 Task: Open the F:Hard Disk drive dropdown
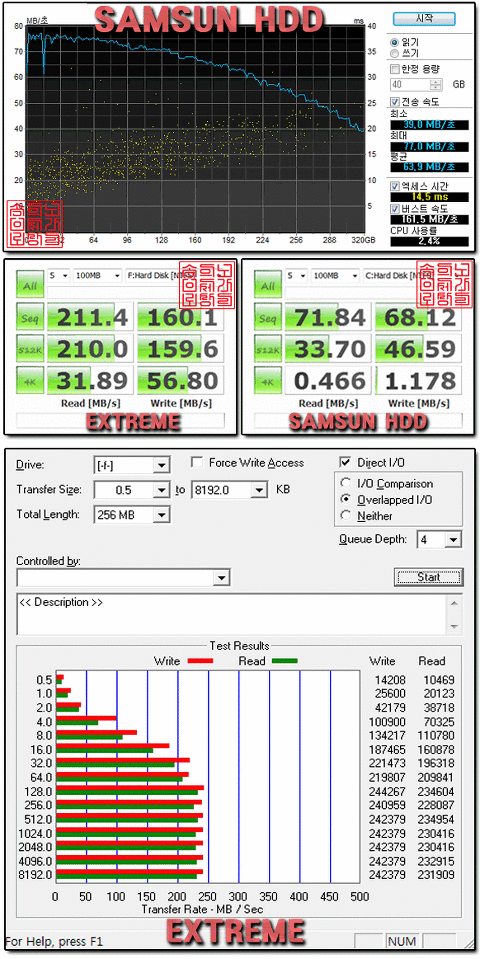point(159,275)
